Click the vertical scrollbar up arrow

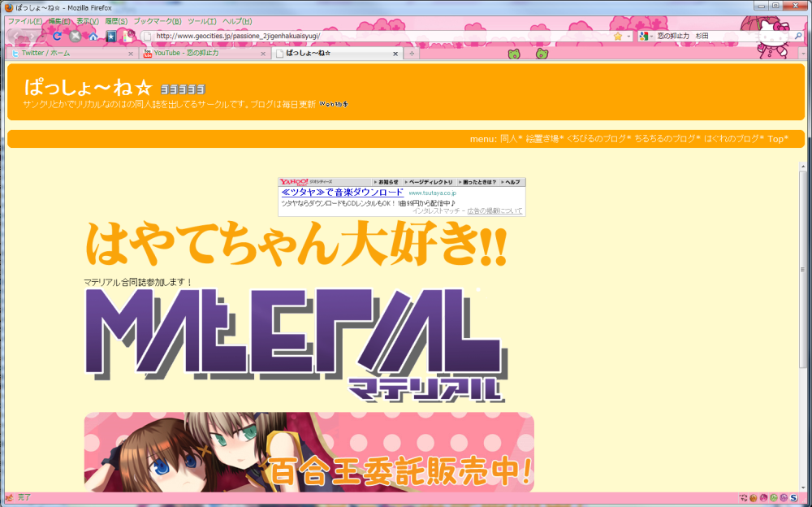803,167
